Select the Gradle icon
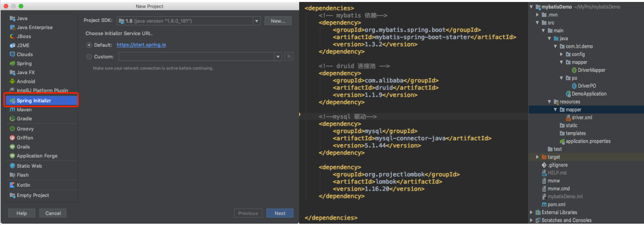This screenshot has height=225, width=644. click(12, 119)
